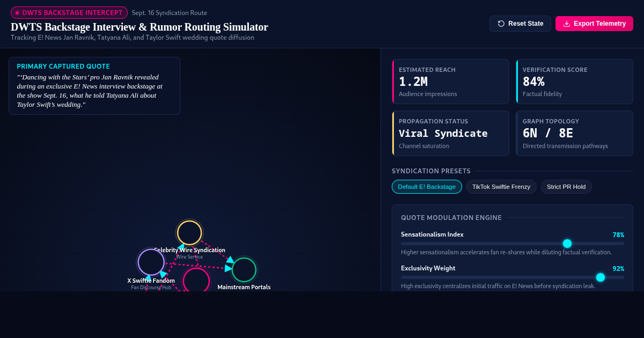Click the Sept. 16 Syndication Route text

(170, 13)
